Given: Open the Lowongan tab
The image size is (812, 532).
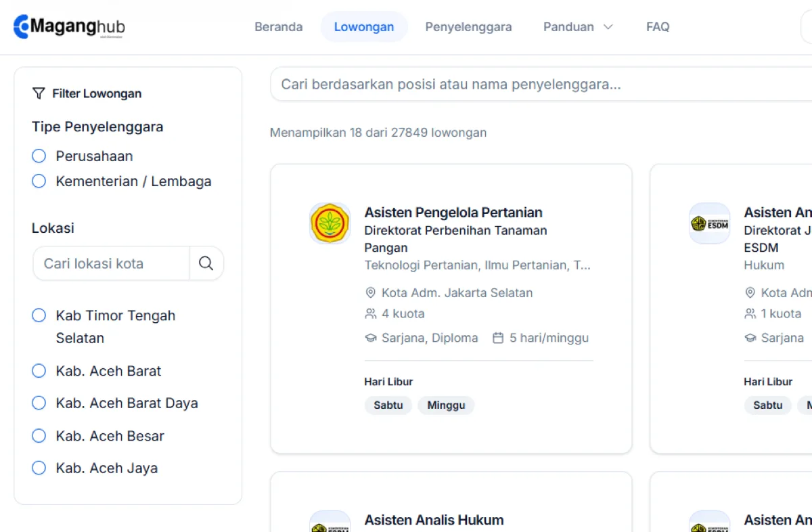Looking at the screenshot, I should point(364,27).
